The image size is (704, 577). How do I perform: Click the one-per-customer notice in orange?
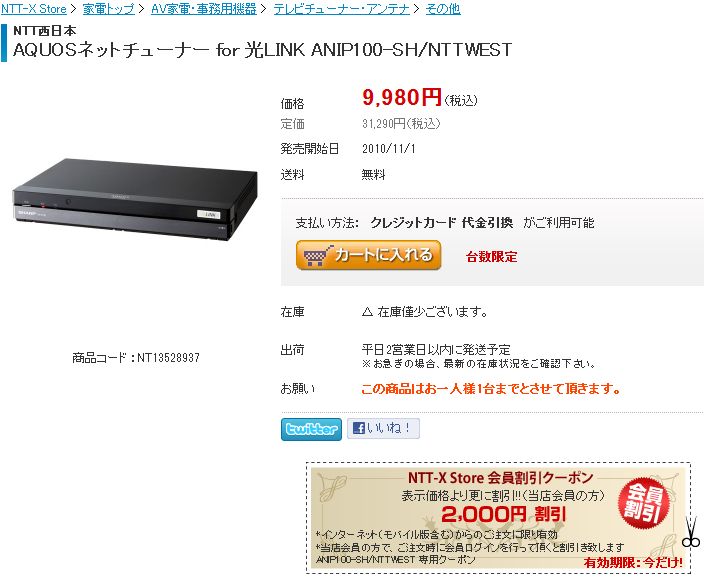tap(491, 388)
